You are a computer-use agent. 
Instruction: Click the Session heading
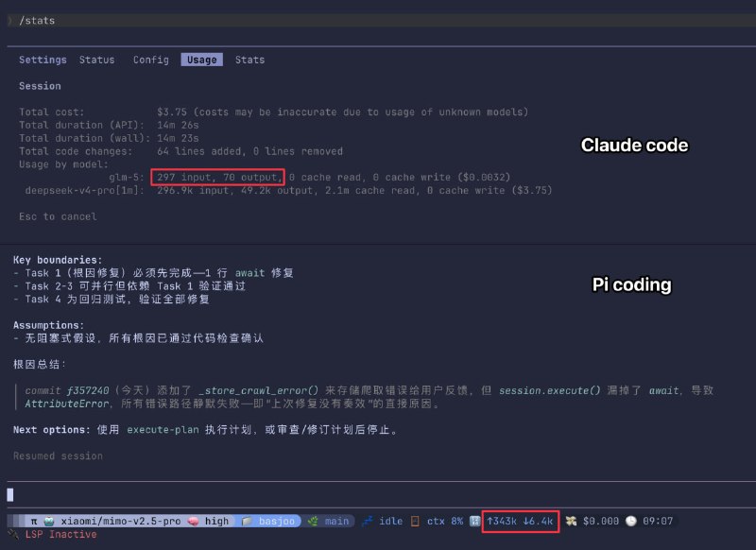tap(40, 86)
